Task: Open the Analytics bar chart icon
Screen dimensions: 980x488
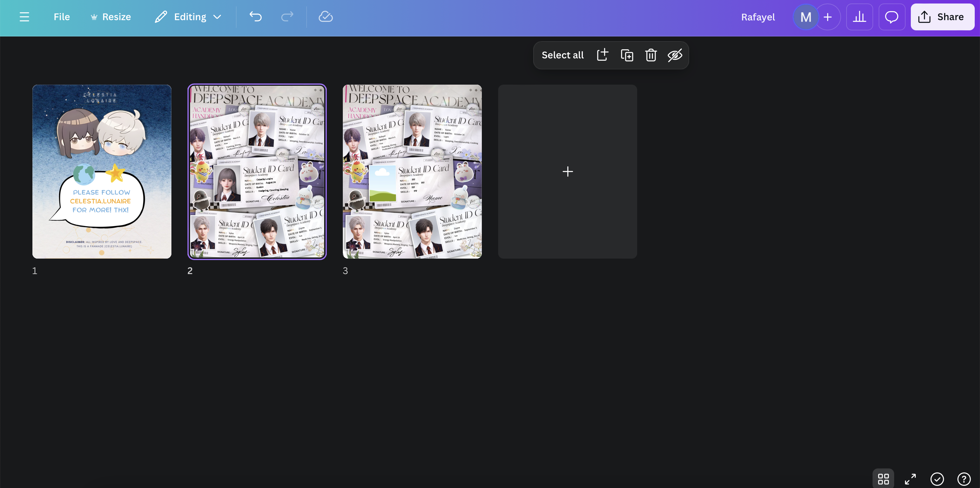Action: pos(859,17)
